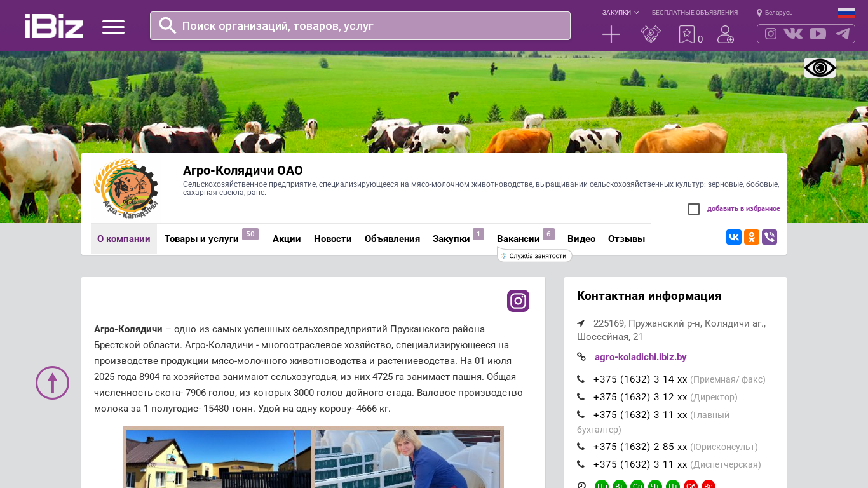Click the Агро-Колядичи ОАО company title
This screenshot has width=868, height=488.
click(x=243, y=170)
